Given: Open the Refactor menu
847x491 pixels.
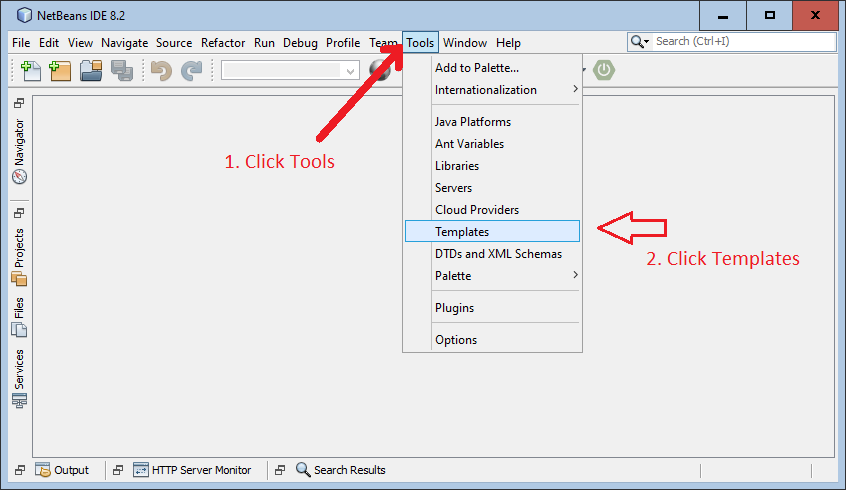Looking at the screenshot, I should (x=223, y=43).
